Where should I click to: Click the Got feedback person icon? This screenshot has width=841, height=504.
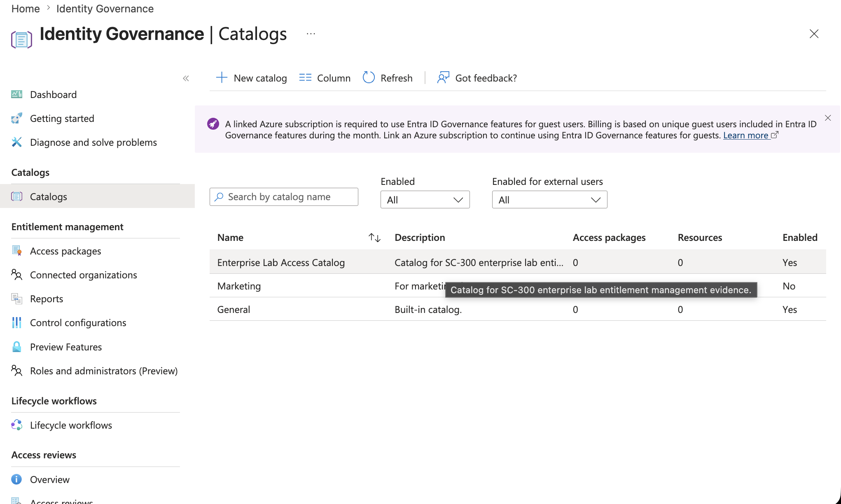pos(443,77)
